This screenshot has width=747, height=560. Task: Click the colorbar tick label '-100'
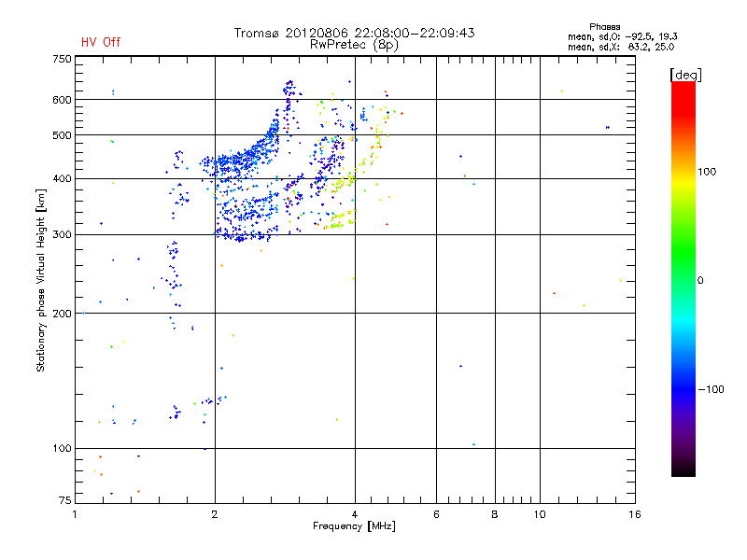(x=711, y=389)
